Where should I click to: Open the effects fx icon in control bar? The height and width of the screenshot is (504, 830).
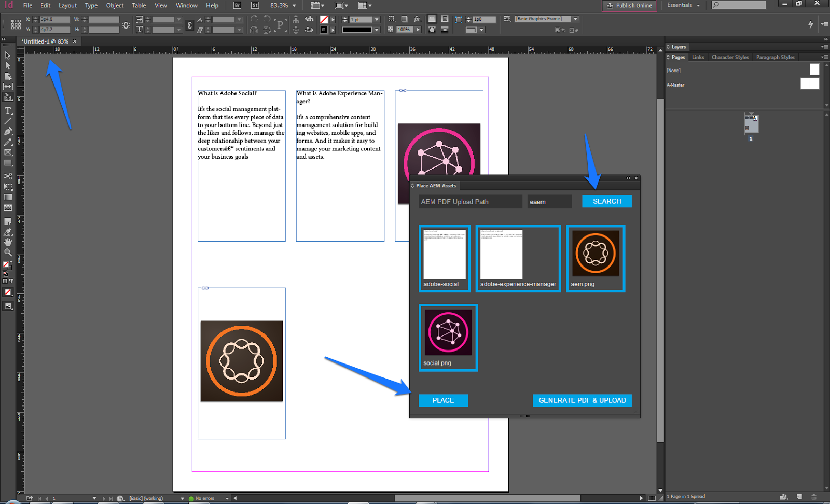pos(417,19)
